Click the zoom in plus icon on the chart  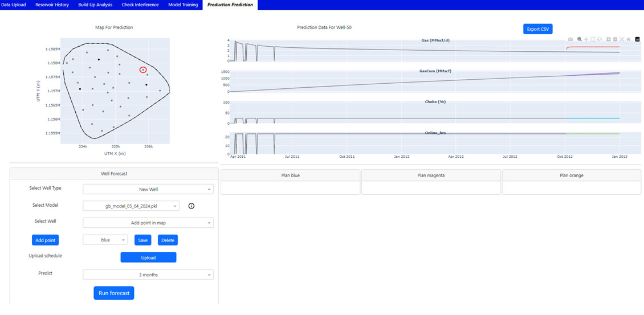[x=608, y=39]
